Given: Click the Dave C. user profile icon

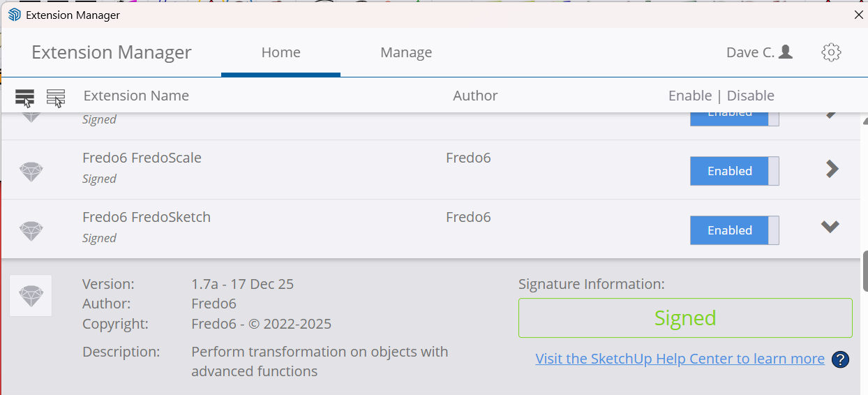Looking at the screenshot, I should pos(786,52).
